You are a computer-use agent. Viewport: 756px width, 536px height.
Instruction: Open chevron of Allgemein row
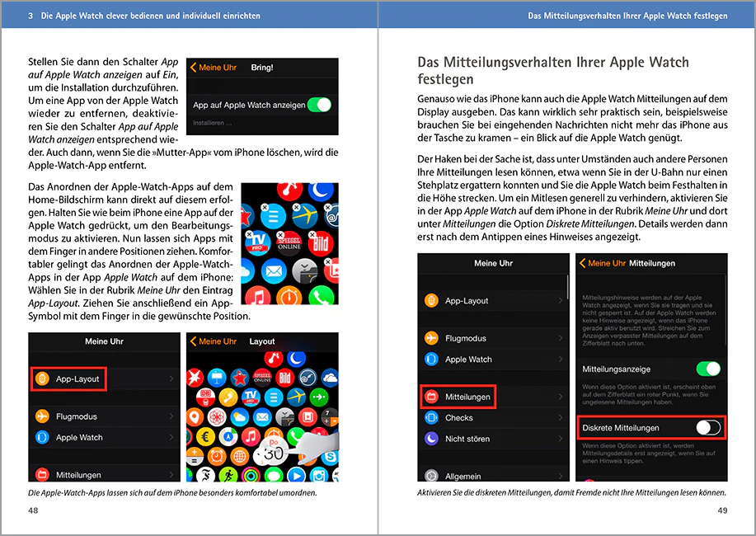coord(561,476)
